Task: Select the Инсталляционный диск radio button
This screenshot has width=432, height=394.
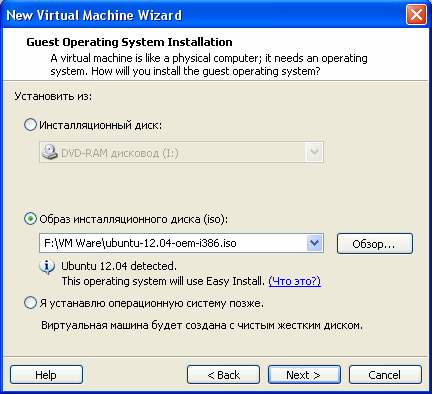Action: click(30, 125)
